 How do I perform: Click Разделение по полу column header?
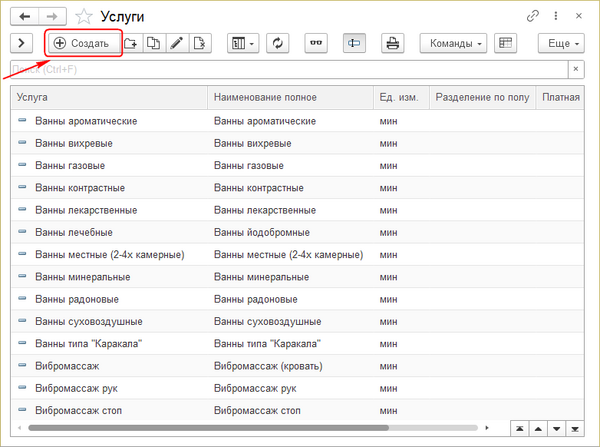(483, 97)
